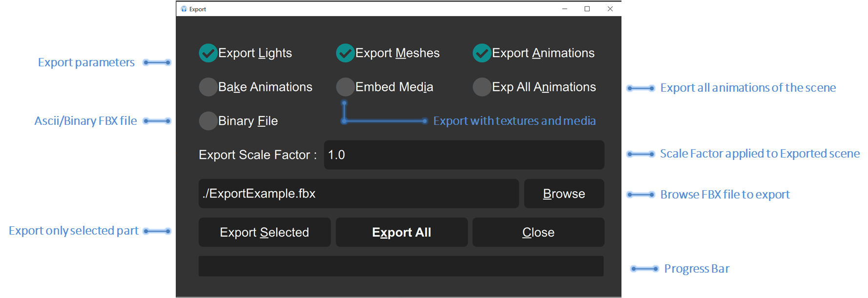Click the ./ExportExample.fbx file path field

tap(359, 194)
